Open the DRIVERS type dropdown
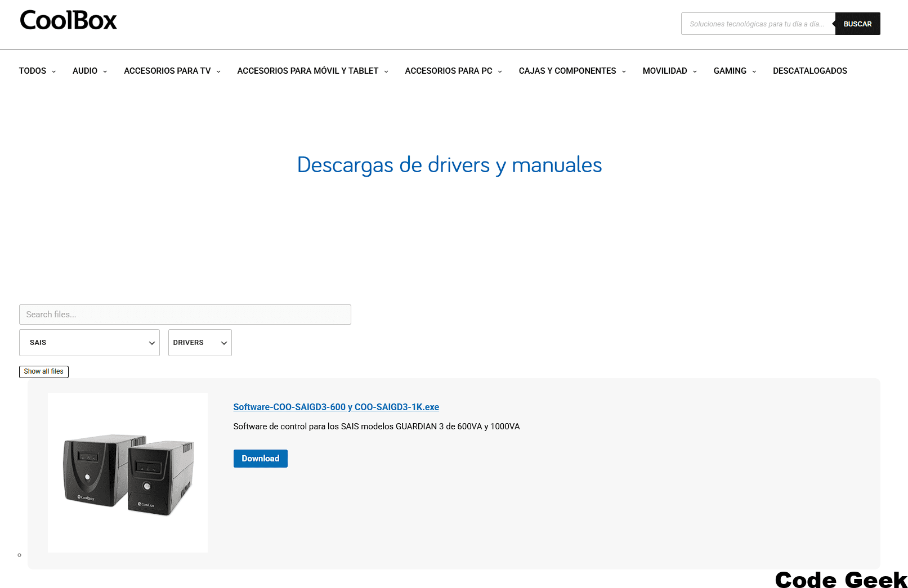908x588 pixels. (x=200, y=343)
